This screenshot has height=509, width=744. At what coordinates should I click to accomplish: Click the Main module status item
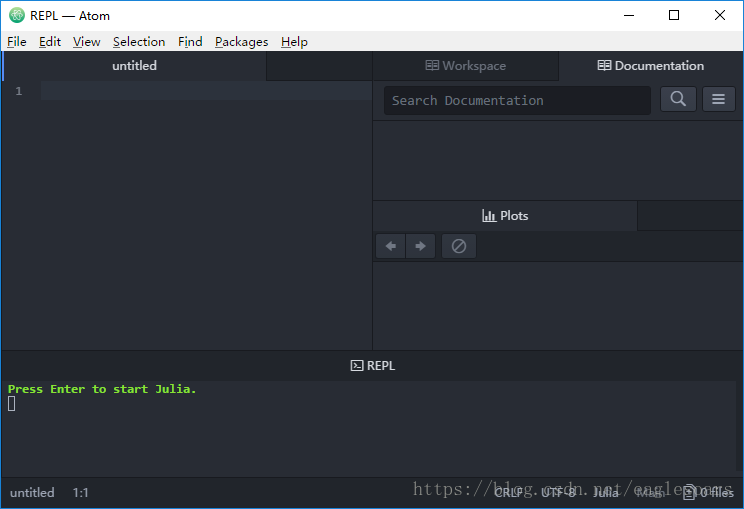[651, 493]
